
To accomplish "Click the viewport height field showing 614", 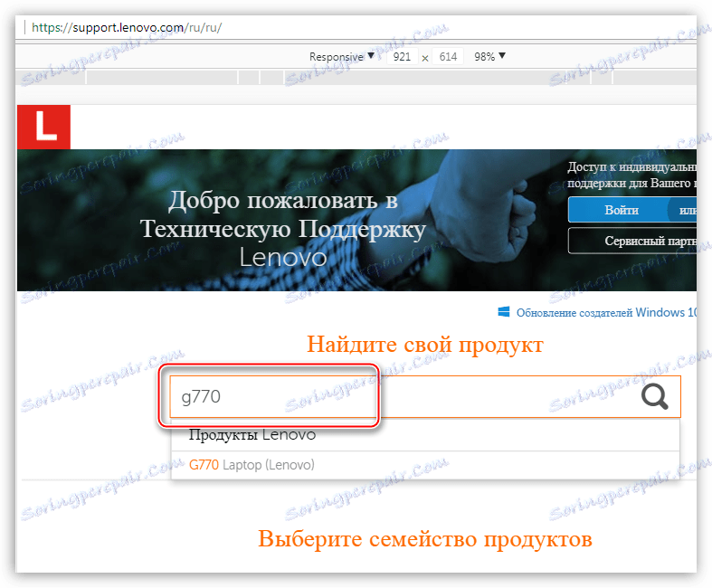I will tap(448, 57).
